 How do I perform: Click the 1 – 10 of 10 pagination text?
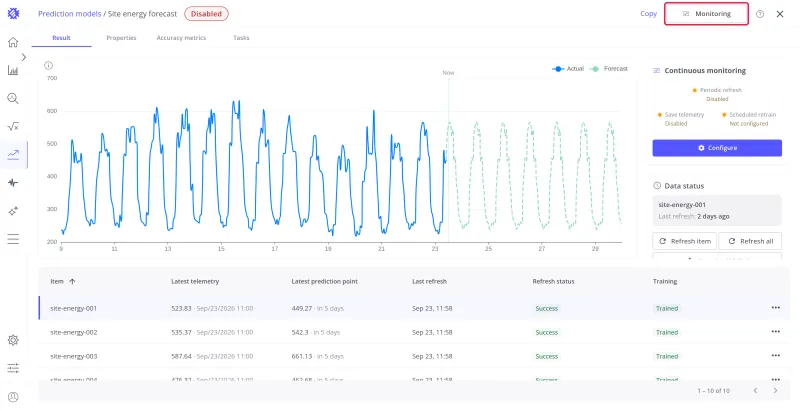point(713,391)
